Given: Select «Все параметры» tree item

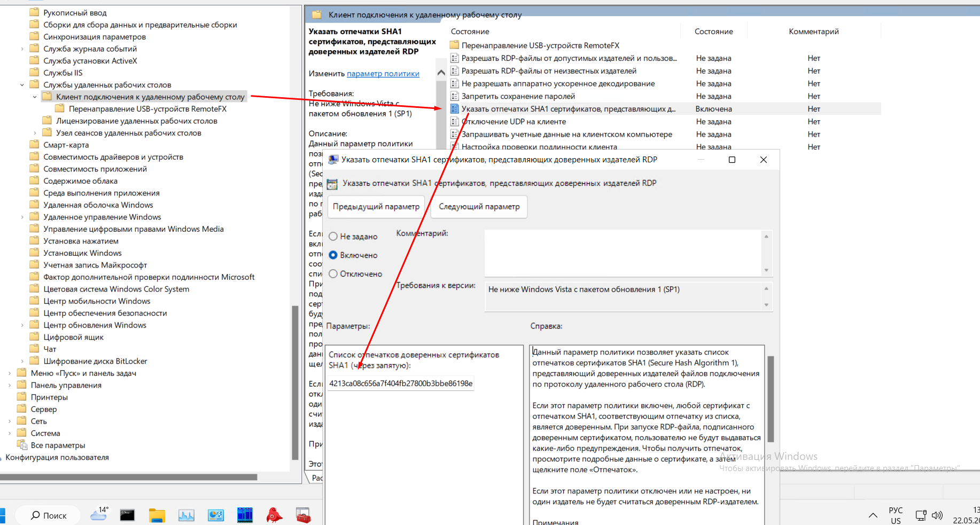Looking at the screenshot, I should coord(58,445).
